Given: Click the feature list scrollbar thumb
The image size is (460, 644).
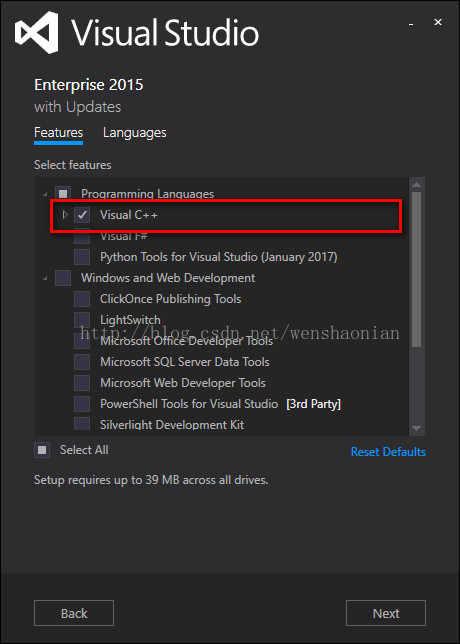Looking at the screenshot, I should coord(416,269).
